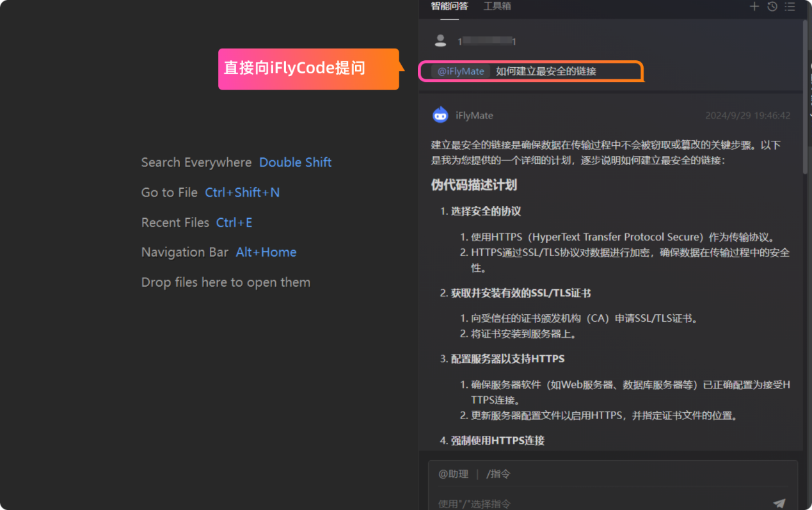Click the Ctrl+Shift+N shortcut text
Screen dimensions: 812x510
coord(243,193)
